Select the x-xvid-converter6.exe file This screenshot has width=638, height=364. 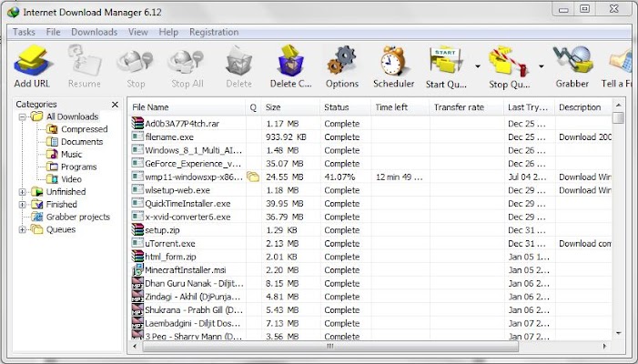(187, 217)
